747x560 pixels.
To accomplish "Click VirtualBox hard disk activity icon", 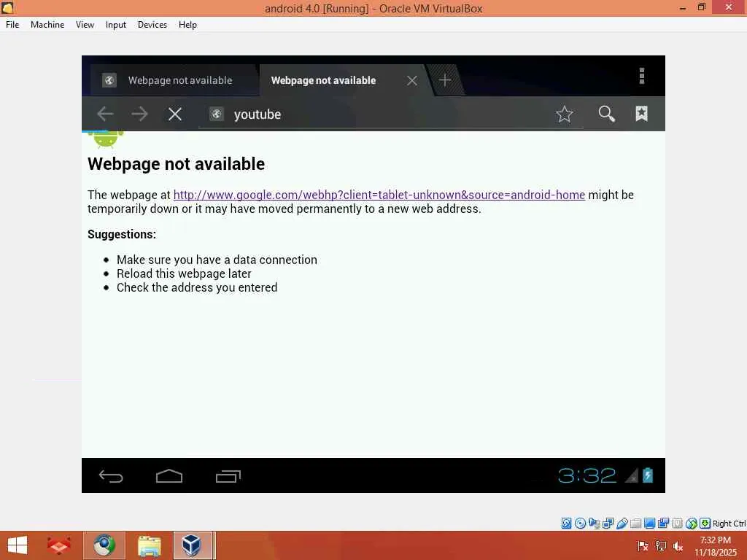I will coord(566,524).
